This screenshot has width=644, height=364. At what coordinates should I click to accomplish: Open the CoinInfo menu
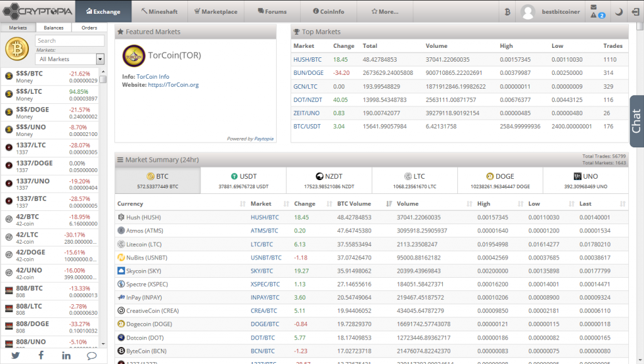point(328,11)
